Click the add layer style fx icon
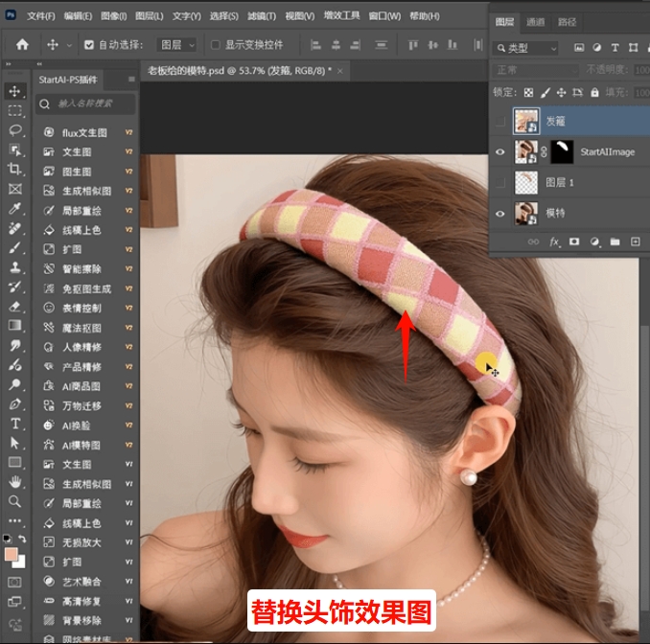This screenshot has width=650, height=644. click(554, 241)
